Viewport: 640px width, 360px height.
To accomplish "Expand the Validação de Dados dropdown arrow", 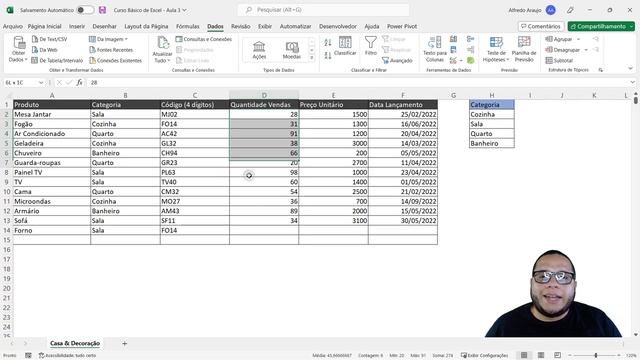I will [x=461, y=60].
